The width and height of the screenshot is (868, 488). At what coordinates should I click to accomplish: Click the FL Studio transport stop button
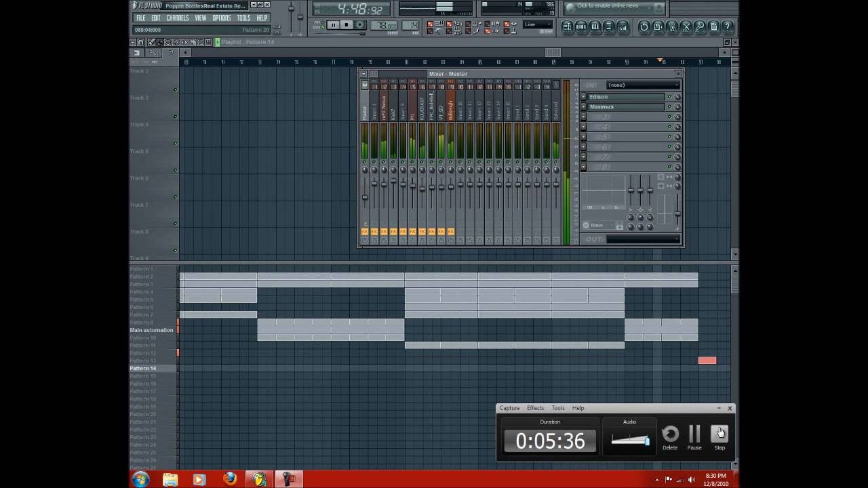click(346, 25)
